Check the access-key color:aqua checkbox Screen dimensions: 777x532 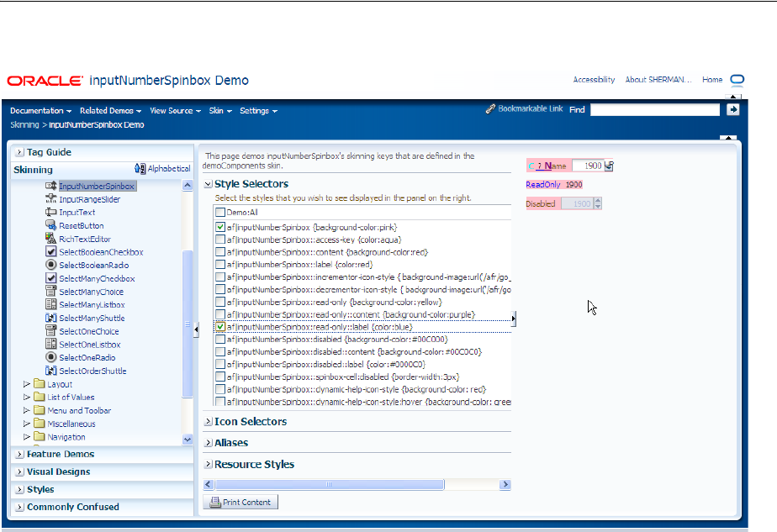coord(220,240)
